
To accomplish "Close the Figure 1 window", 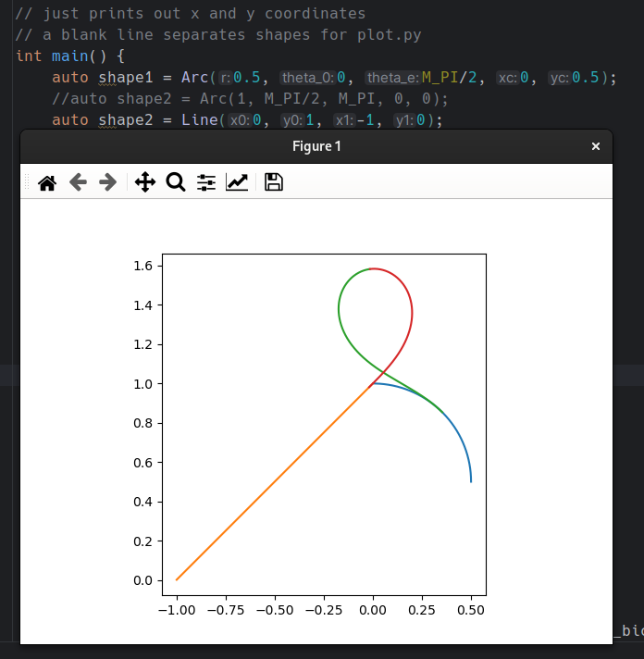I will (596, 146).
